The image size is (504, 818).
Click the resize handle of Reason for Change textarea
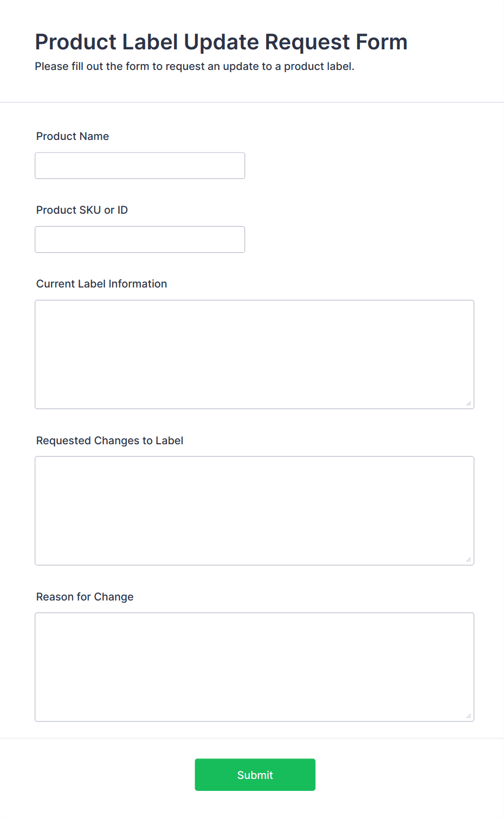coord(469,717)
